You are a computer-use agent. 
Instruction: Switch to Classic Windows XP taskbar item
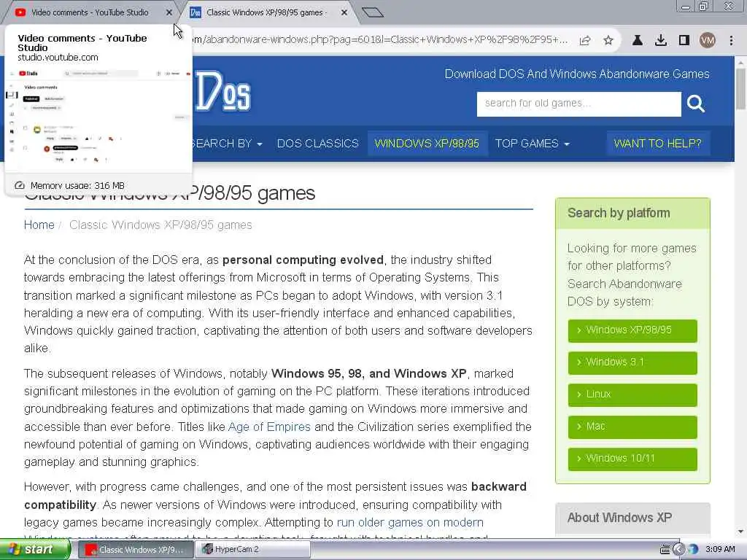coord(135,550)
